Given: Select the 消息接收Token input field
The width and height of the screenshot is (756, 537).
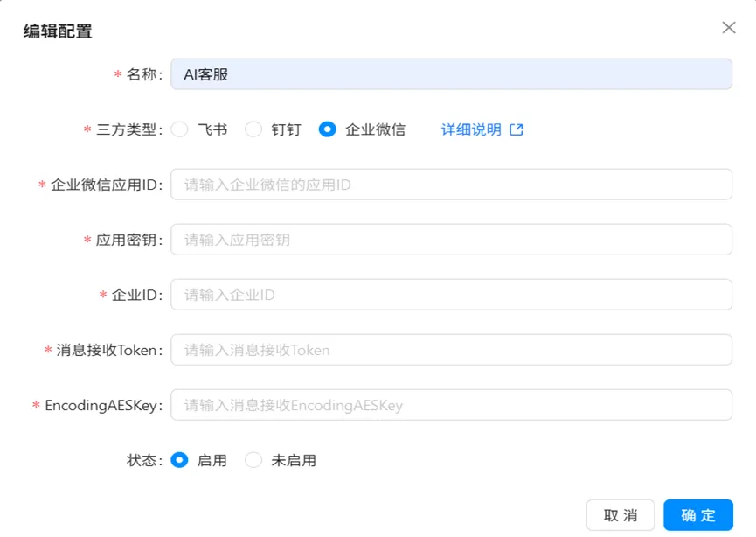Looking at the screenshot, I should pyautogui.click(x=451, y=350).
